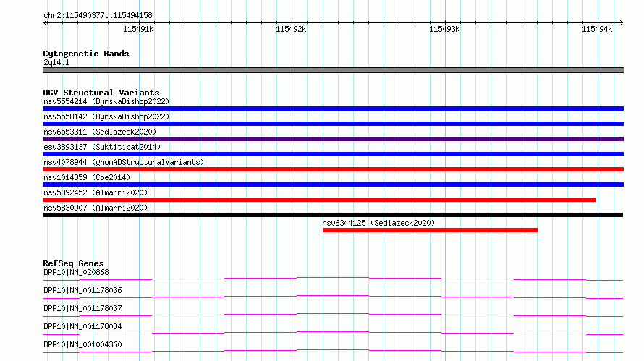Click the magenta intron line of DPP10|NM_020868

coord(333,279)
